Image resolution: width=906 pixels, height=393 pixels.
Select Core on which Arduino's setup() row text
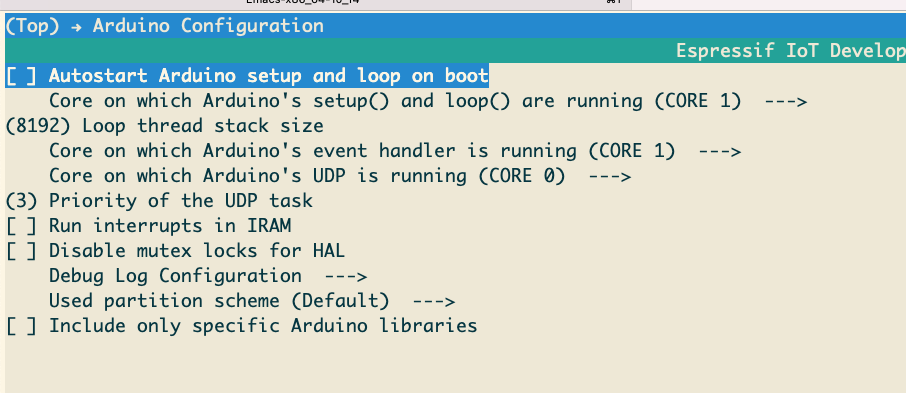click(395, 101)
